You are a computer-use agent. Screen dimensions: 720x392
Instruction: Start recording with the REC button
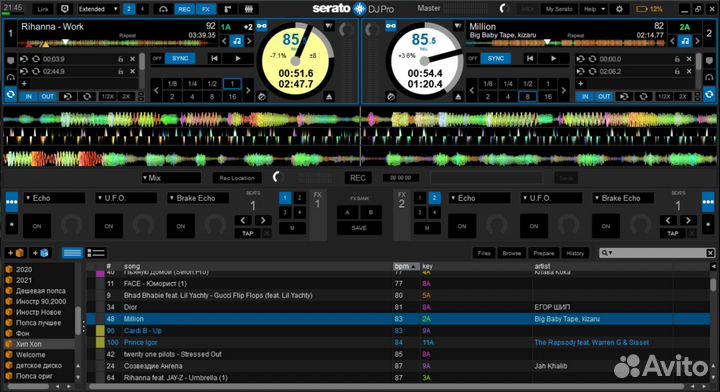pyautogui.click(x=358, y=178)
